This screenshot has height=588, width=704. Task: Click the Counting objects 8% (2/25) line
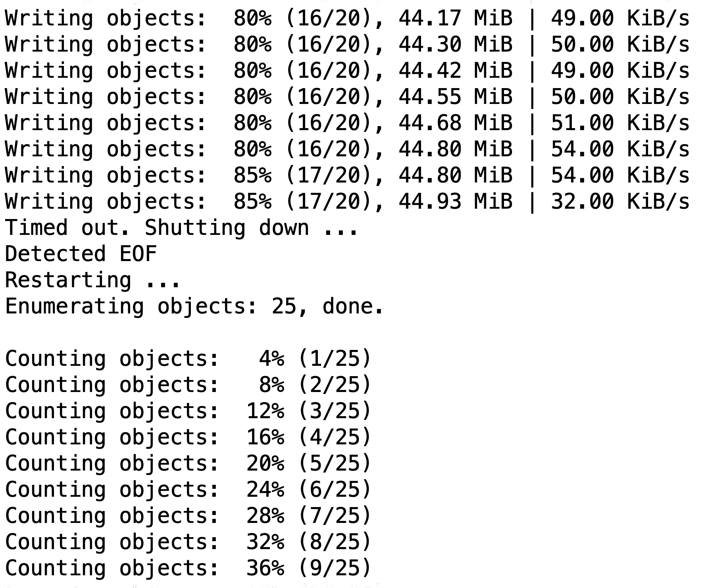tap(188, 385)
